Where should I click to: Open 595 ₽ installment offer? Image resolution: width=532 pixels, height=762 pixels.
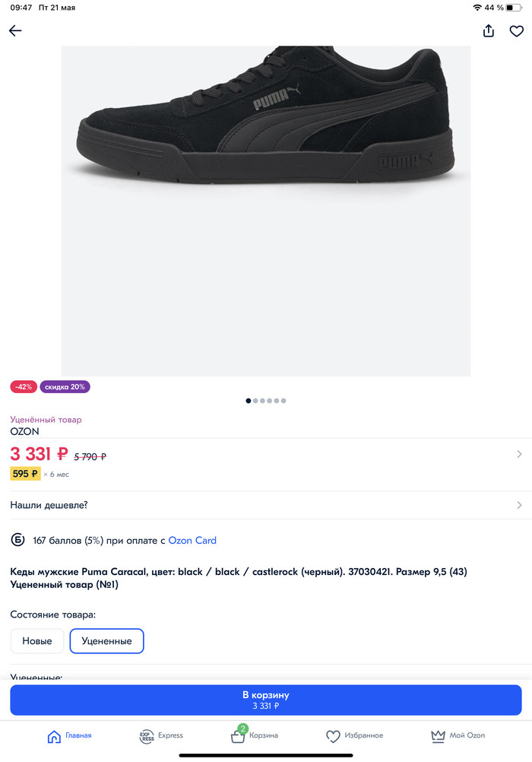(x=25, y=474)
